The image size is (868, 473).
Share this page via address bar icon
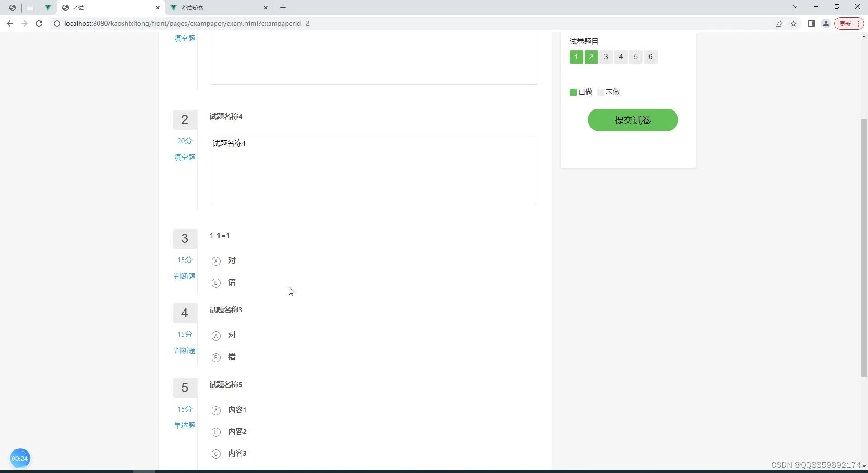point(779,24)
